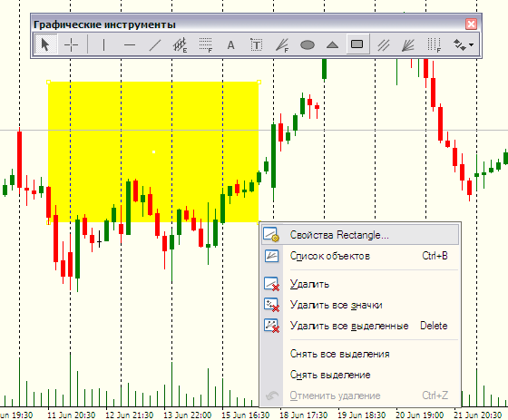Select the trendline drawing tool

point(155,44)
